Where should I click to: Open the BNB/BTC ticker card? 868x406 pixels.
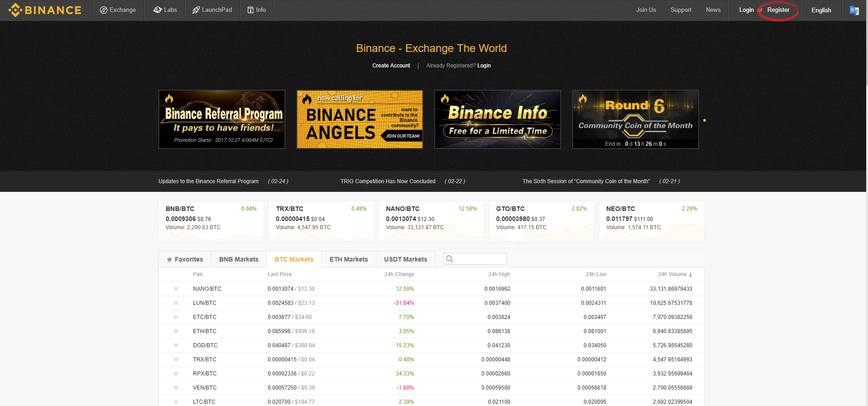click(211, 221)
